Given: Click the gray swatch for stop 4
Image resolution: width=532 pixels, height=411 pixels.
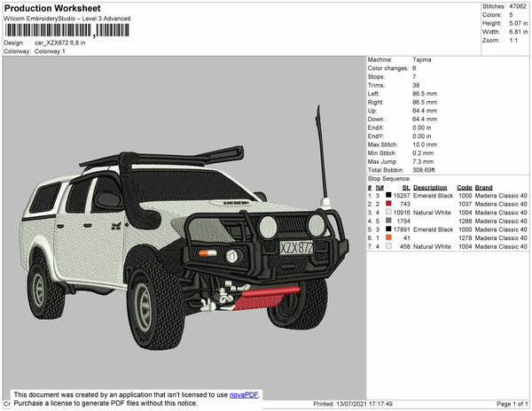Looking at the screenshot, I should [x=388, y=221].
